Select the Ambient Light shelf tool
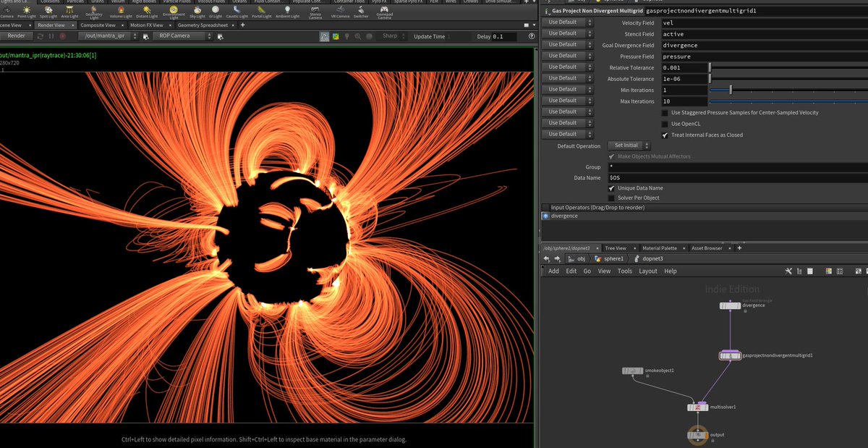This screenshot has width=868, height=448. [288, 12]
